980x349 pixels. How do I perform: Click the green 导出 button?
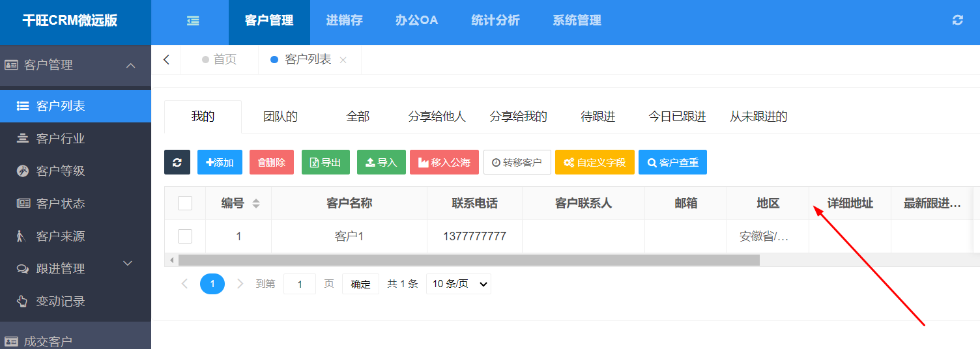326,162
